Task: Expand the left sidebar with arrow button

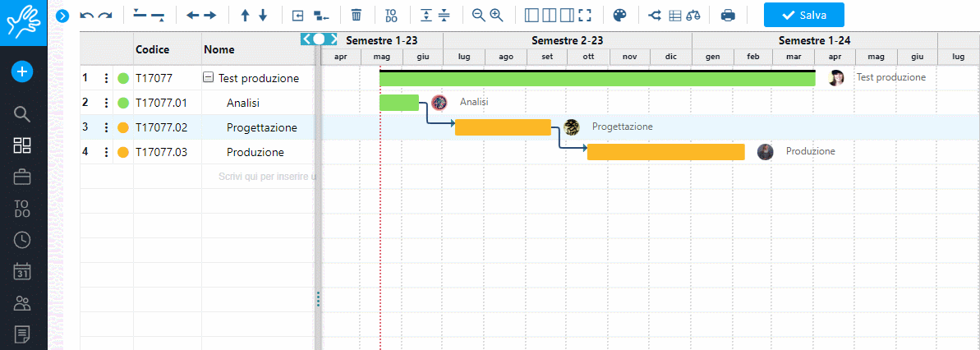Action: [x=62, y=15]
